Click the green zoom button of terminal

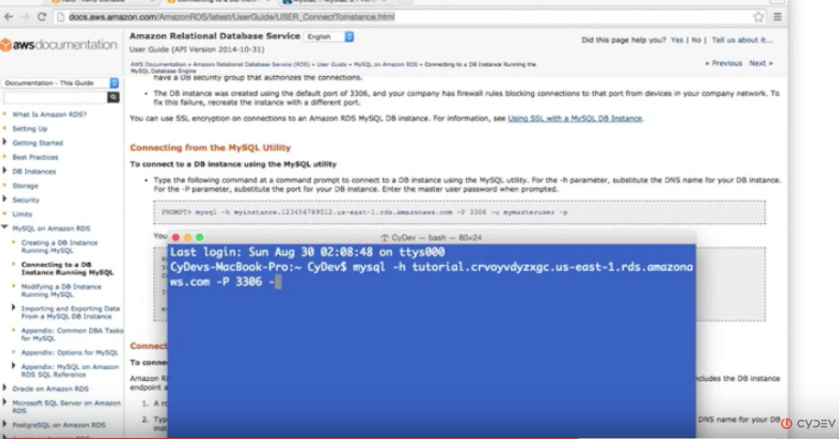[x=200, y=237]
